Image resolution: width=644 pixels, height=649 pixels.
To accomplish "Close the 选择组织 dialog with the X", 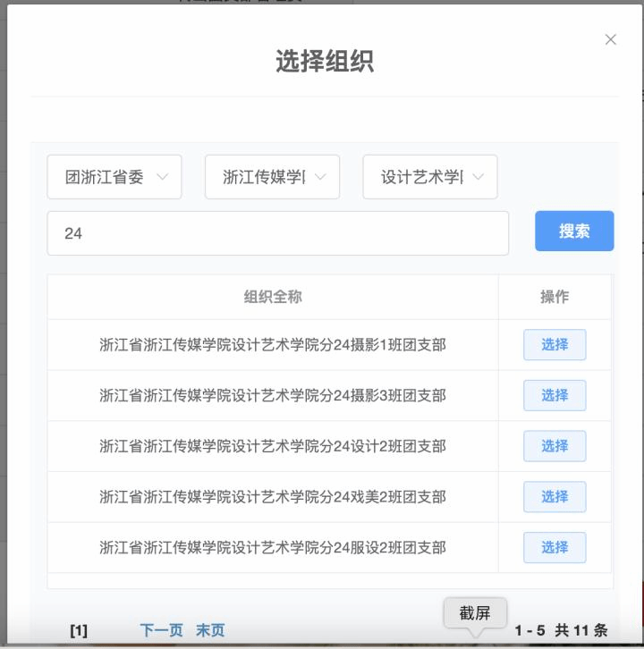I will (611, 39).
